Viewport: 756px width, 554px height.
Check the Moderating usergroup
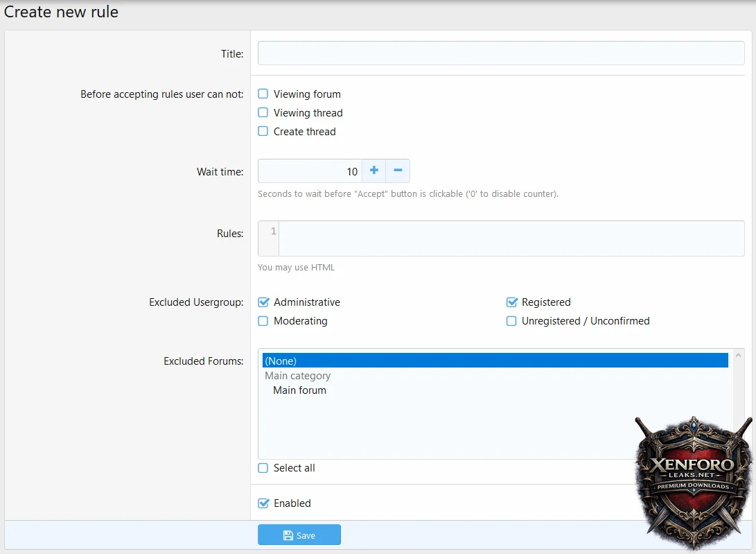263,321
